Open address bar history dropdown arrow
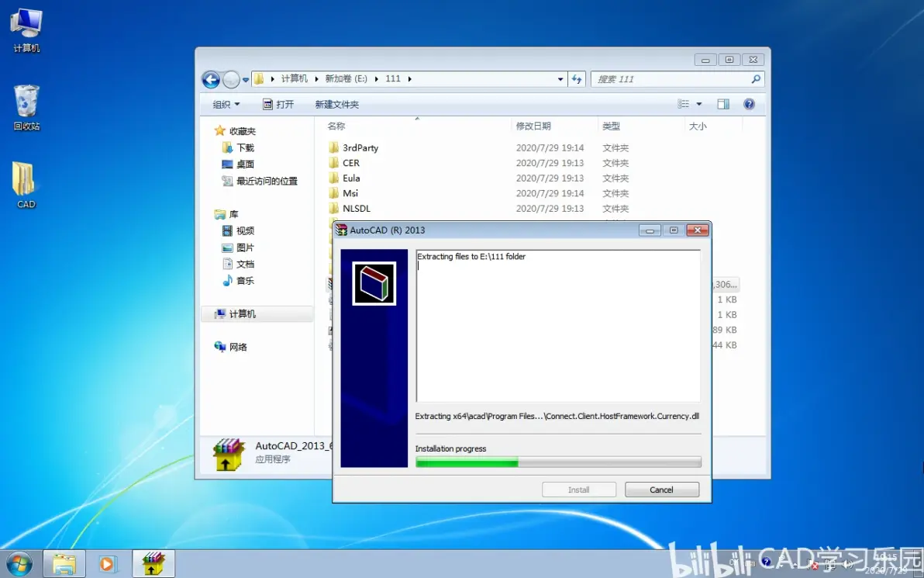The image size is (924, 578). pos(560,79)
